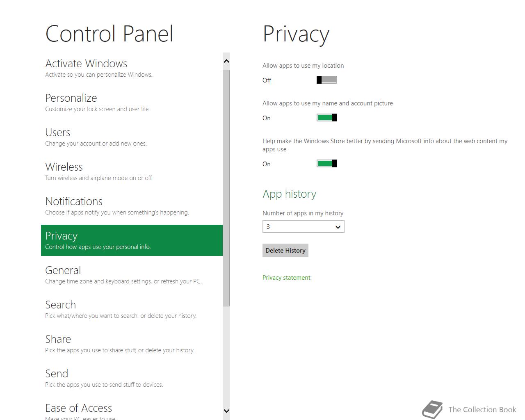This screenshot has width=525, height=420.
Task: Choose the Search settings category
Action: tap(132, 309)
